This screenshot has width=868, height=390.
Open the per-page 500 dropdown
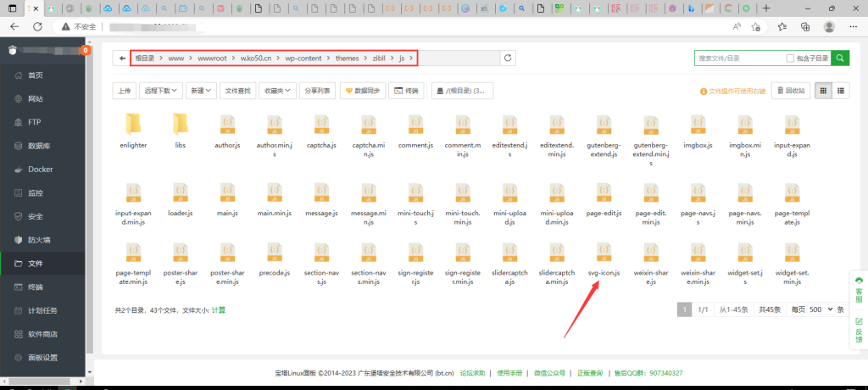[821, 309]
